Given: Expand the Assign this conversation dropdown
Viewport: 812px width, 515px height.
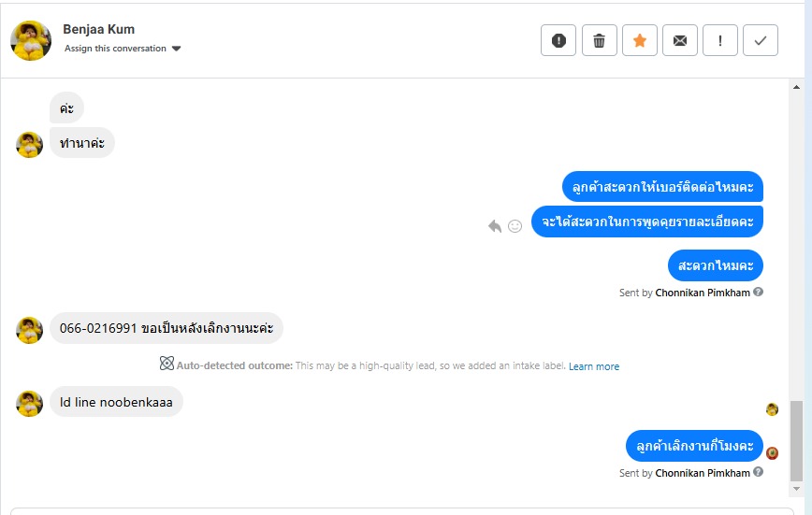Looking at the screenshot, I should click(176, 49).
